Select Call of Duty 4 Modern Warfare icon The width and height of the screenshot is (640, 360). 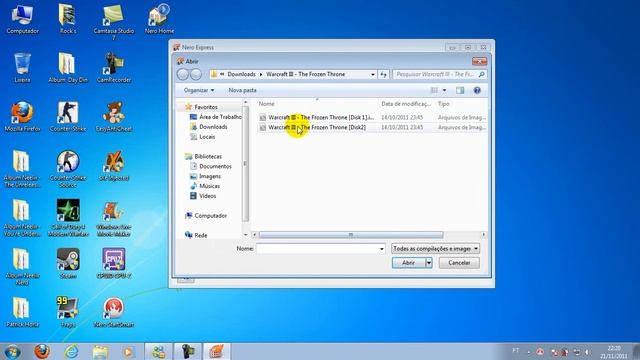(68, 218)
